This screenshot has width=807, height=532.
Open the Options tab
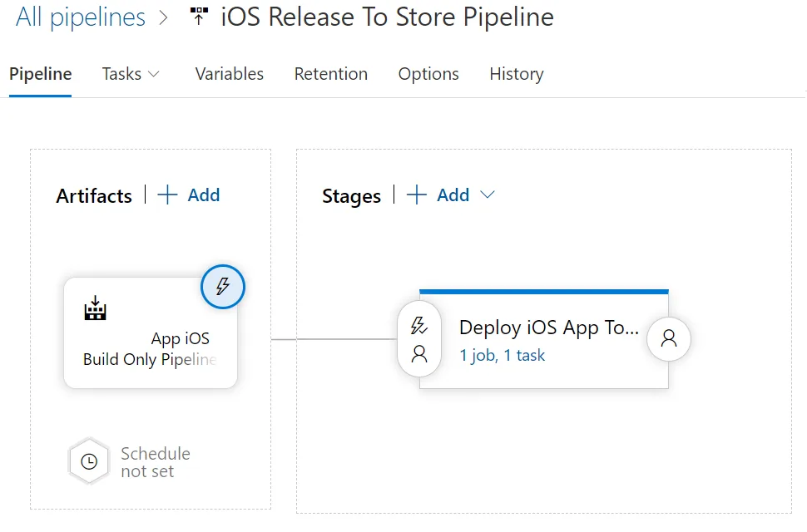pyautogui.click(x=428, y=74)
